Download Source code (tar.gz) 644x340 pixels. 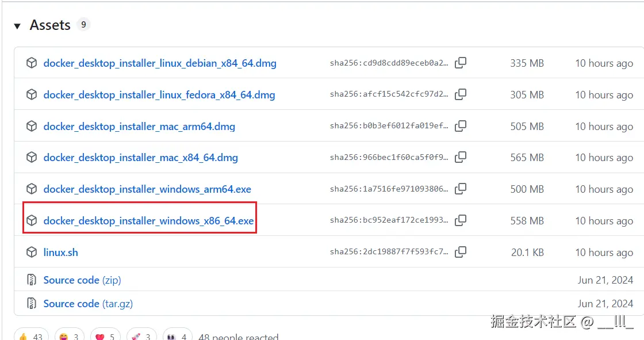[88, 304]
